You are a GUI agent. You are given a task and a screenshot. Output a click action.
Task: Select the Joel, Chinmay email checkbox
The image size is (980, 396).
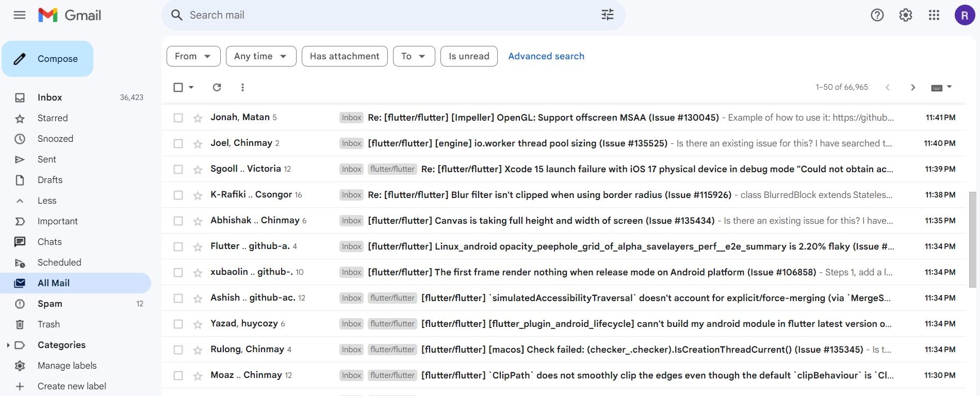coord(178,143)
